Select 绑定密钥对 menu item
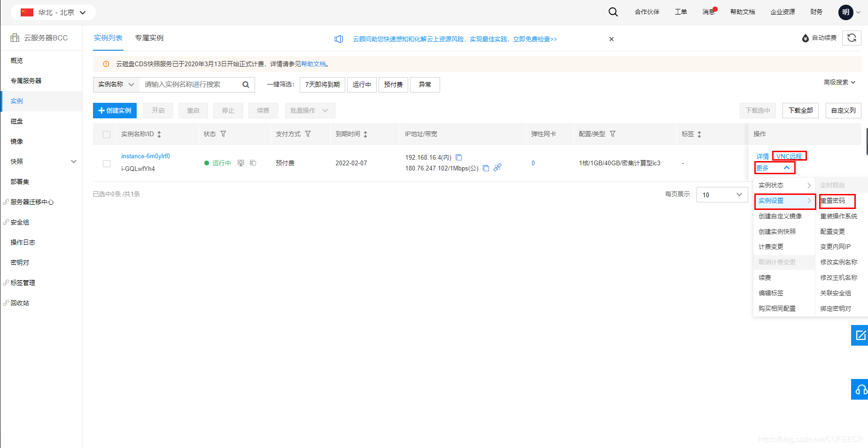 [836, 309]
